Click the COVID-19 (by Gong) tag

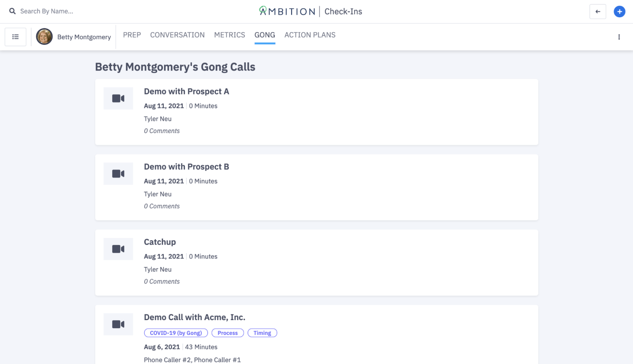click(176, 333)
